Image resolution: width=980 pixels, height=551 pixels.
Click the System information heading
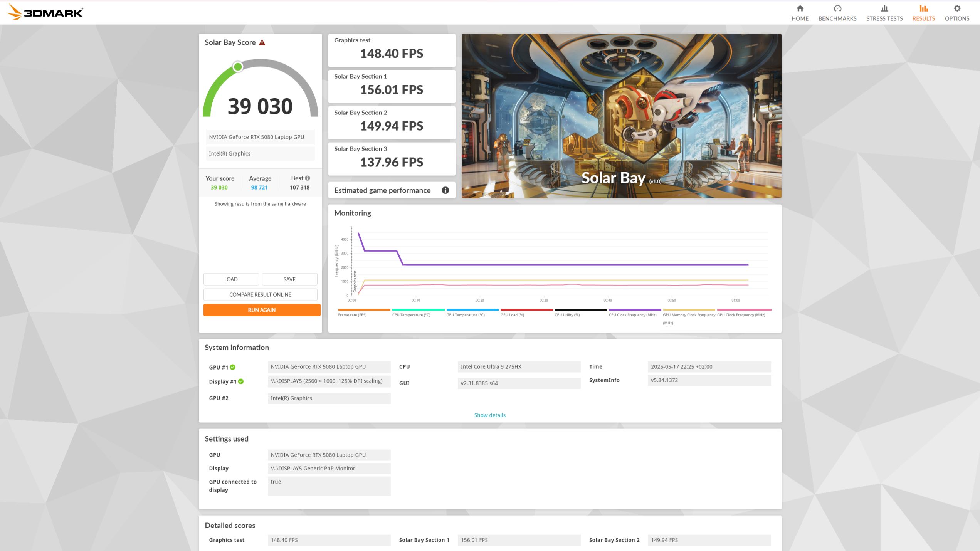(237, 348)
